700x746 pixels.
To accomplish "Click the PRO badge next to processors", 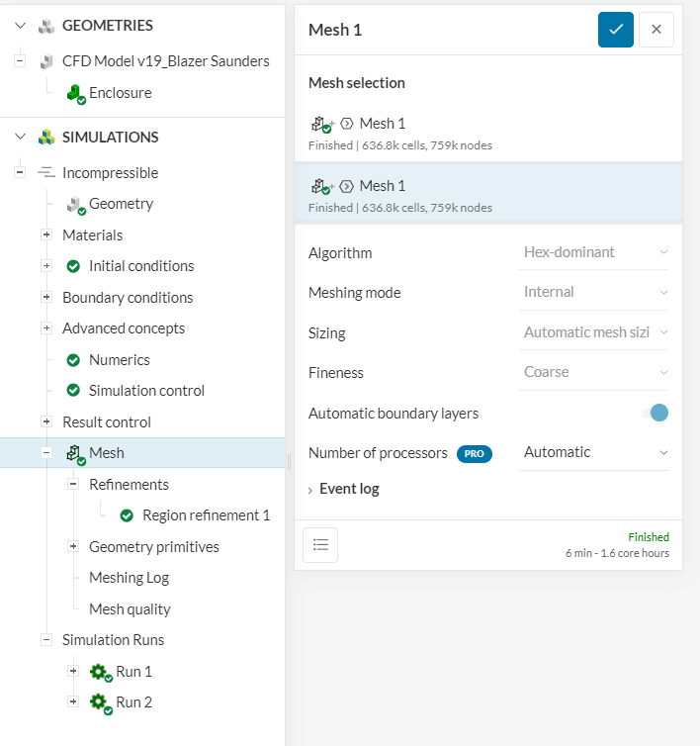I will tap(474, 453).
